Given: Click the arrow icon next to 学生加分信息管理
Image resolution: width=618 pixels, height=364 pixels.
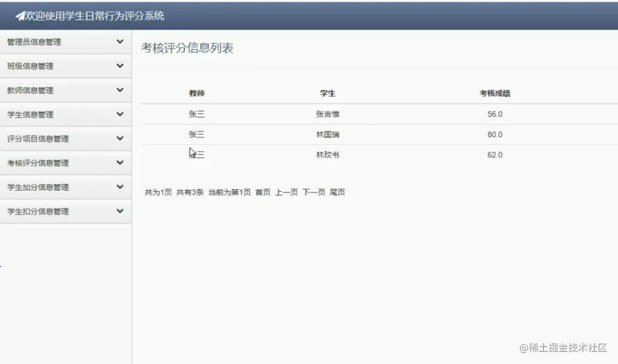Looking at the screenshot, I should (x=120, y=187).
